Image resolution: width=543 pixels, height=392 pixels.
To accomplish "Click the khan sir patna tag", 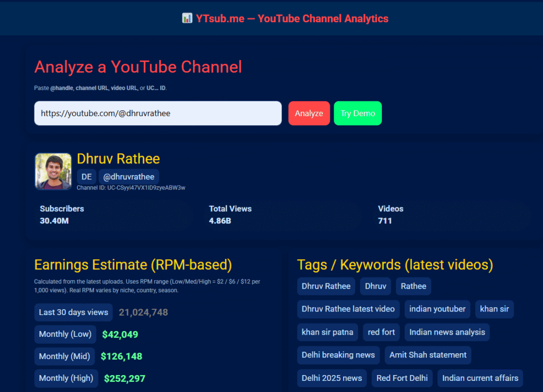I will click(x=327, y=332).
